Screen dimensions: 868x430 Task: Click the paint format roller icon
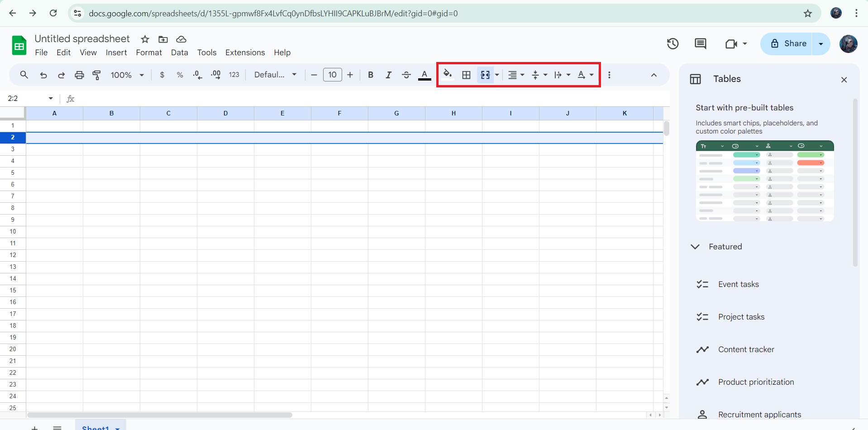point(96,75)
